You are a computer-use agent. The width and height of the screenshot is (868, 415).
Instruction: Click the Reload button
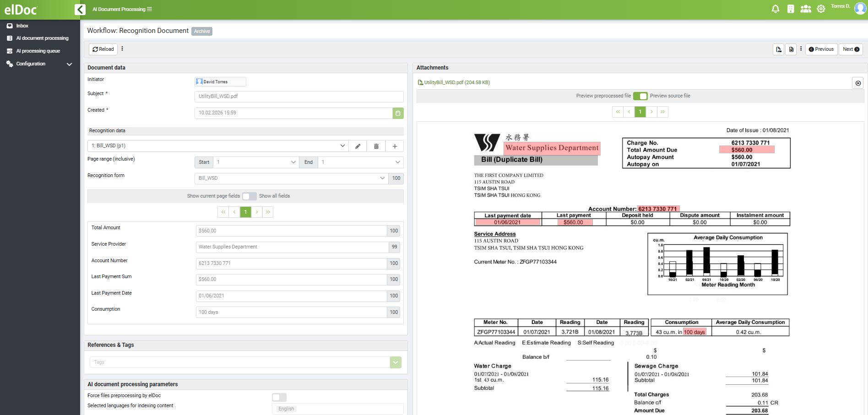(103, 49)
